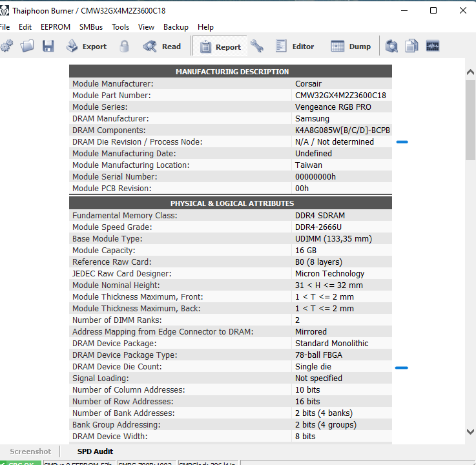Click the part number value CMW32GX4M2Z3600C18
The image size is (476, 465).
pyautogui.click(x=340, y=96)
